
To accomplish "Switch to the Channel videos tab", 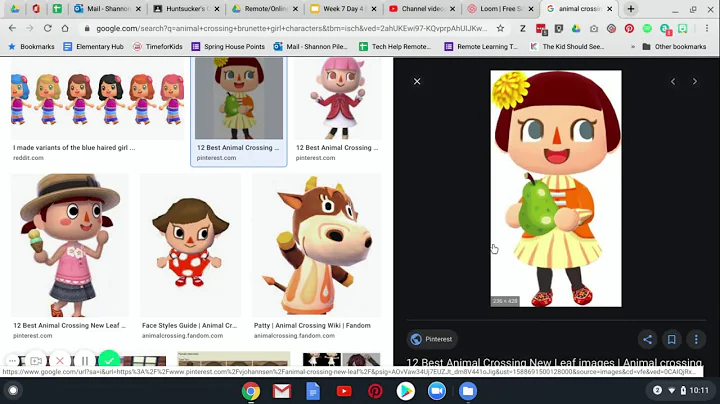I will [x=422, y=9].
